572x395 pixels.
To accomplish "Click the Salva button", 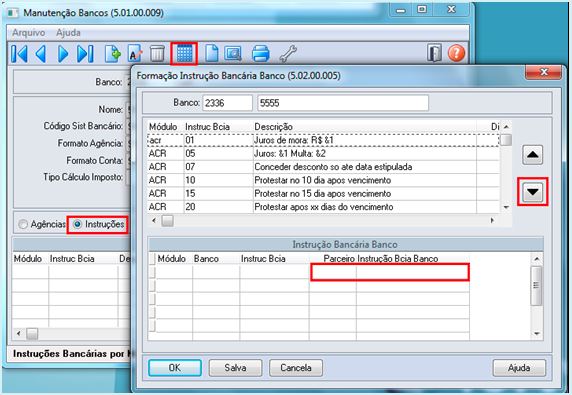I will (x=235, y=368).
